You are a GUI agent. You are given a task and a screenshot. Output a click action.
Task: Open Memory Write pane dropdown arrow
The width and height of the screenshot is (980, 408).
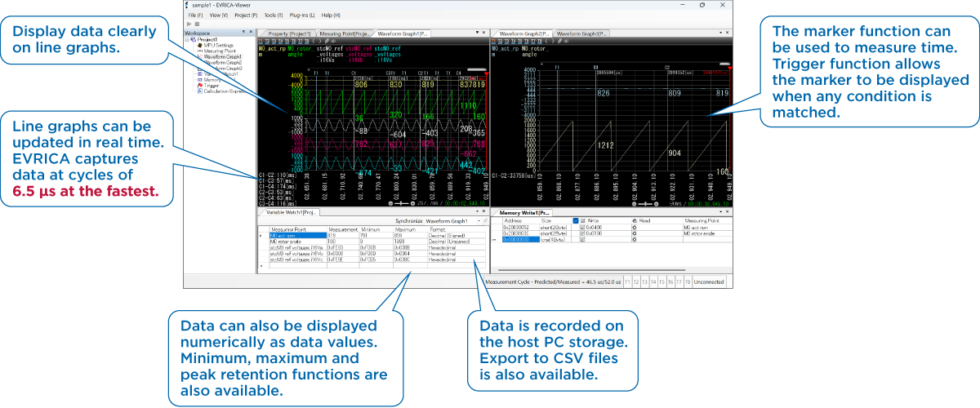tap(720, 212)
